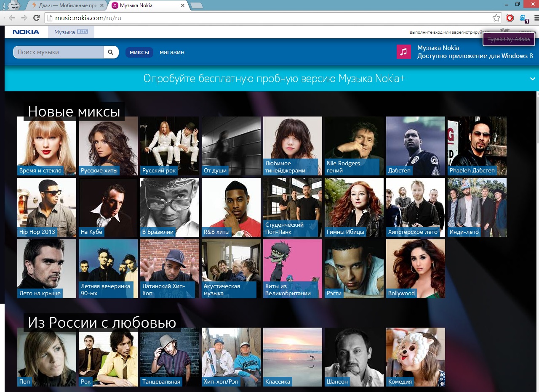This screenshot has width=539, height=392.
Task: Play the Любимое тинейджерами mix
Action: pos(293,146)
